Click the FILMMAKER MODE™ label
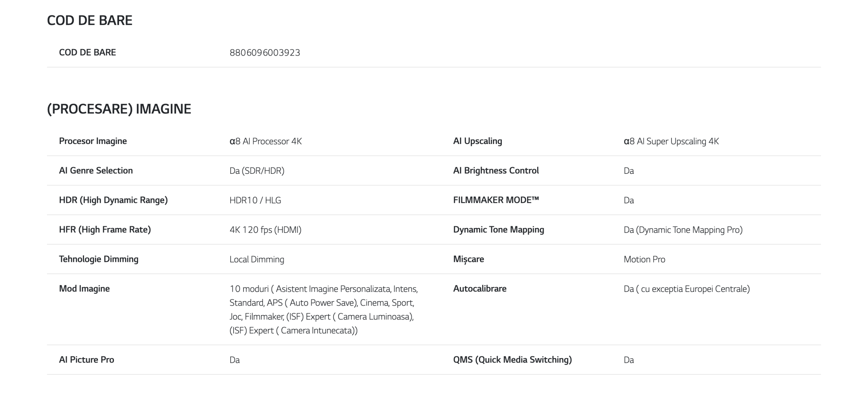The width and height of the screenshot is (868, 394). [x=496, y=200]
